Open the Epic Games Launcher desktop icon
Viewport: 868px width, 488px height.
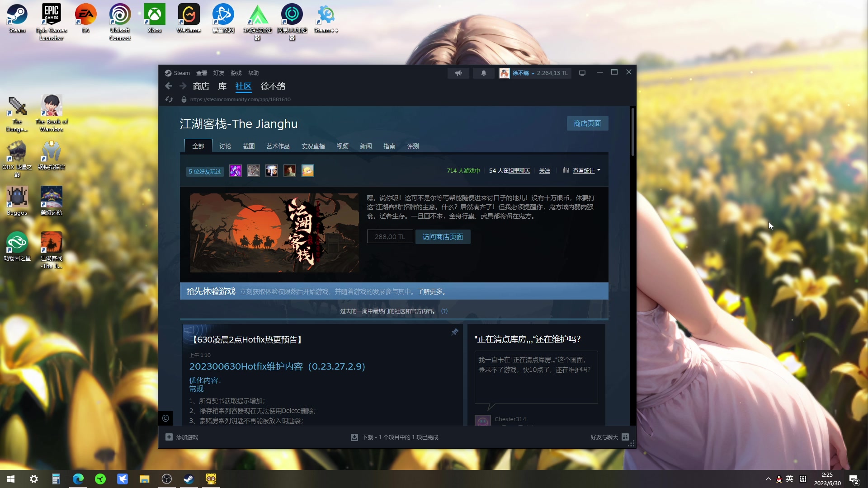(x=52, y=22)
